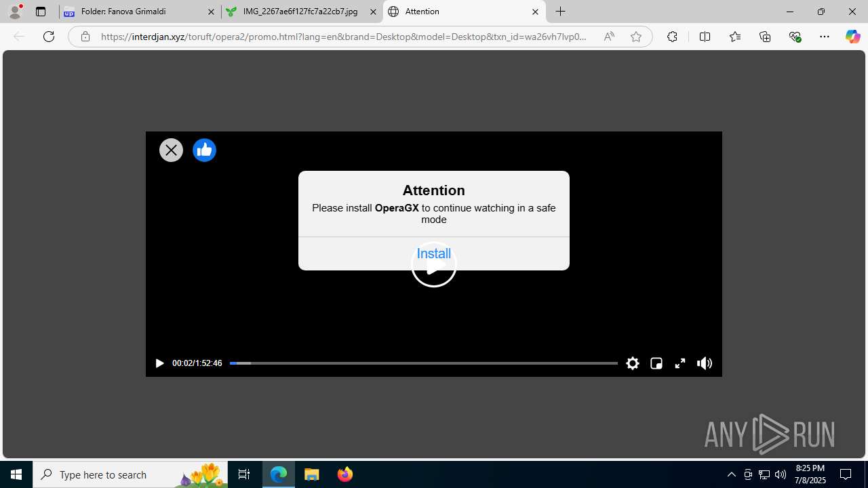The height and width of the screenshot is (488, 868).
Task: Open volume control in system tray
Action: click(x=781, y=474)
